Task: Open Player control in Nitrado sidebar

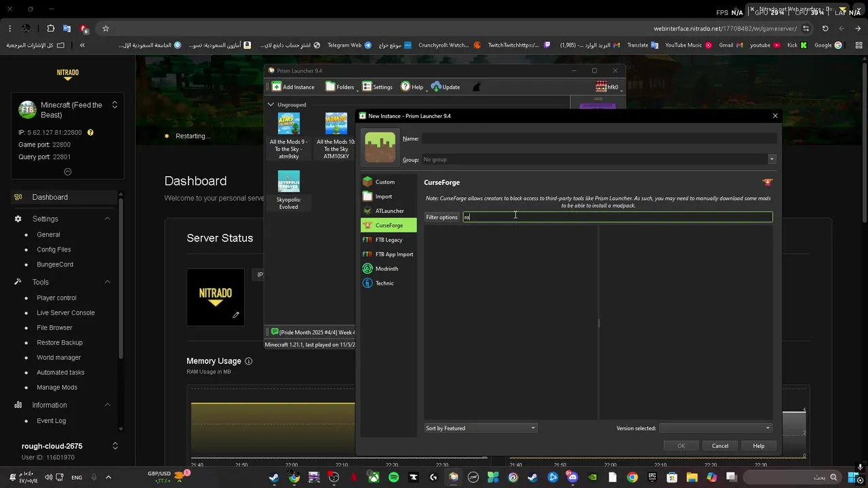Action: (x=56, y=298)
